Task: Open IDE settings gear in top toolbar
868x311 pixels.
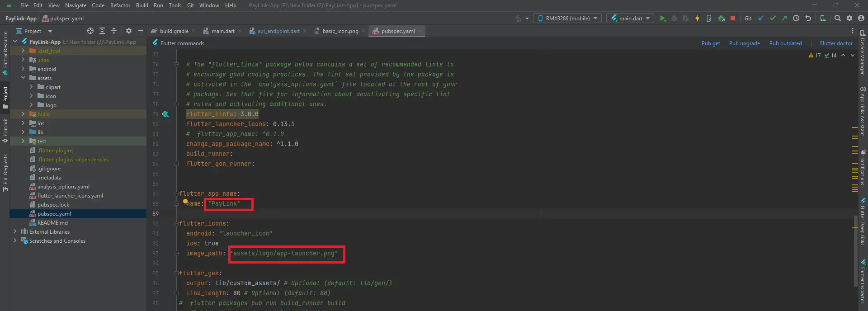Action: coord(849,19)
